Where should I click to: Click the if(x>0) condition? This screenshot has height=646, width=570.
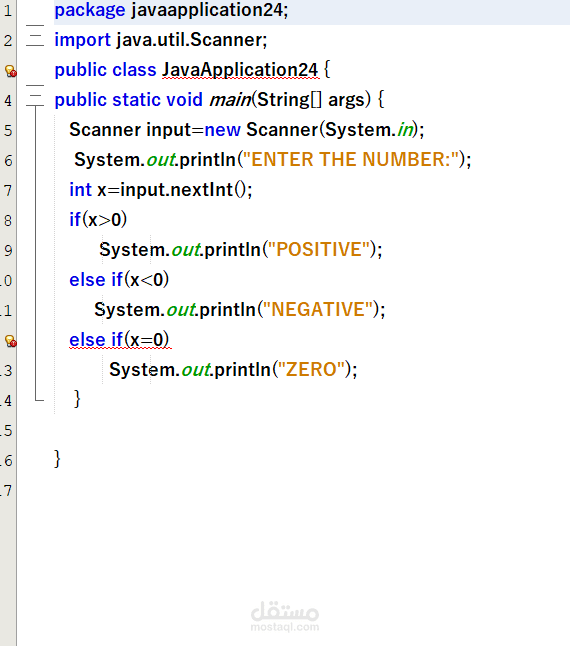98,220
